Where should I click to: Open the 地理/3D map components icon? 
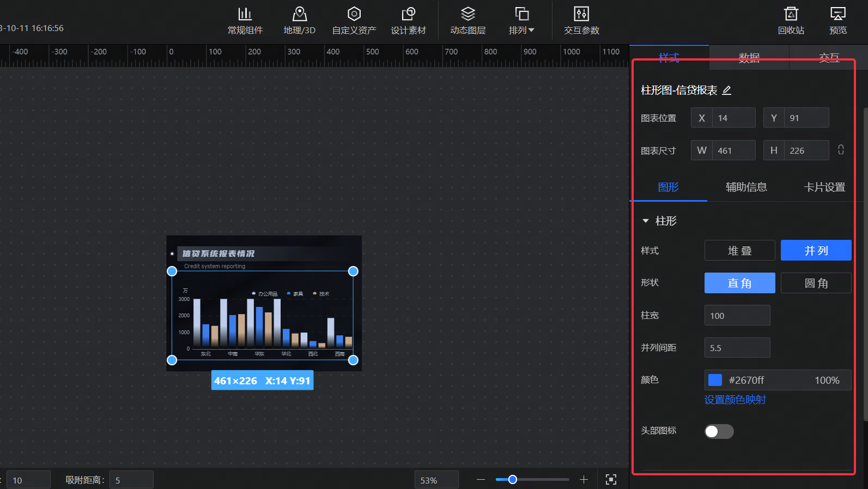click(299, 14)
